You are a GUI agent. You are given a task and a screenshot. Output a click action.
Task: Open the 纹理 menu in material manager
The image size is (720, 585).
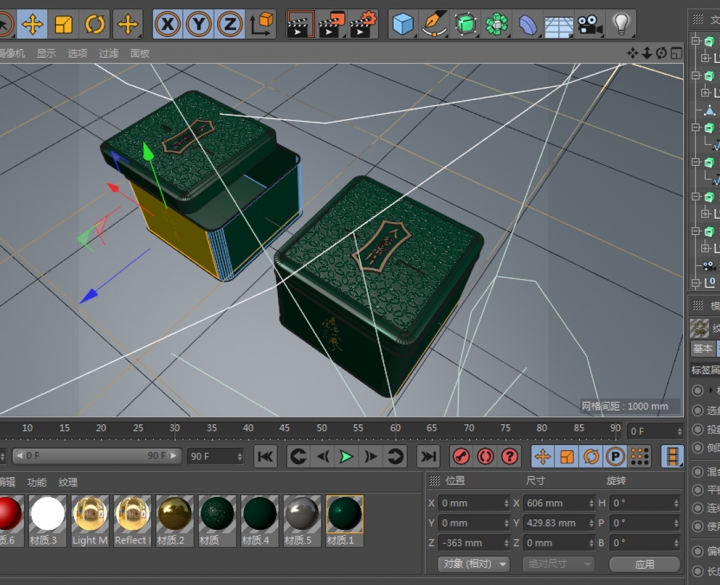(x=68, y=482)
